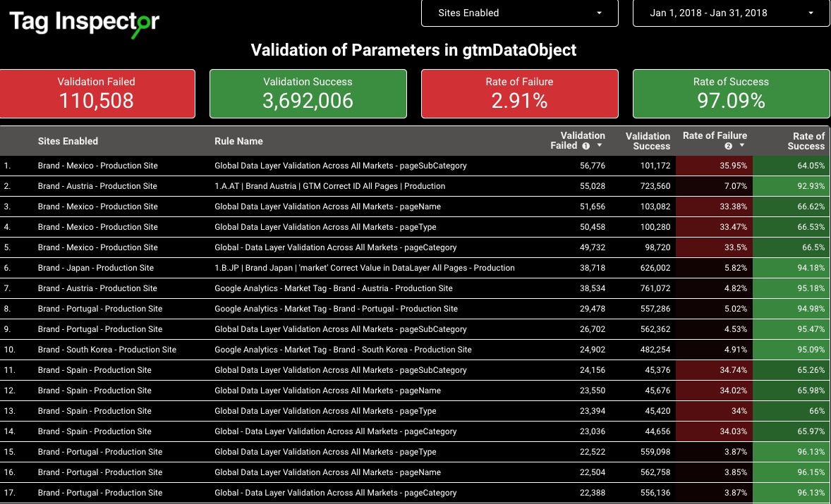Sort by Validation Success column header

(648, 141)
